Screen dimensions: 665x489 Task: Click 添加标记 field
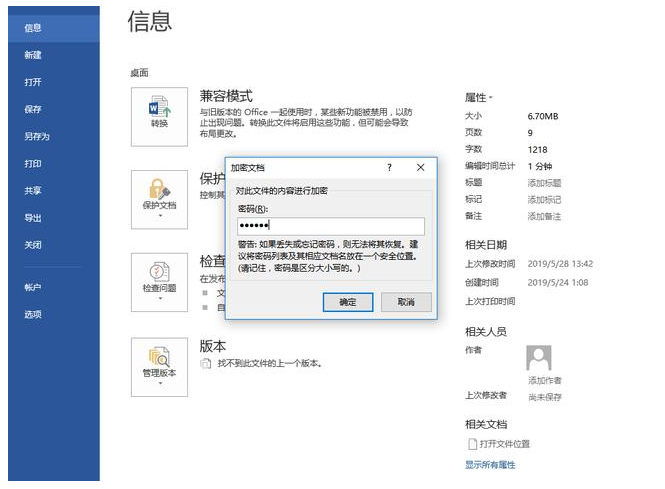544,200
